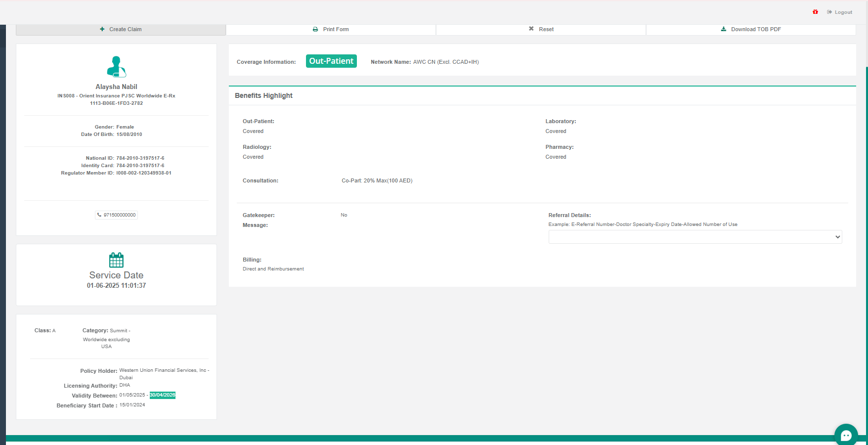Viewport: 868px width, 445px height.
Task: Click the X icon beside Reset
Action: click(x=531, y=29)
